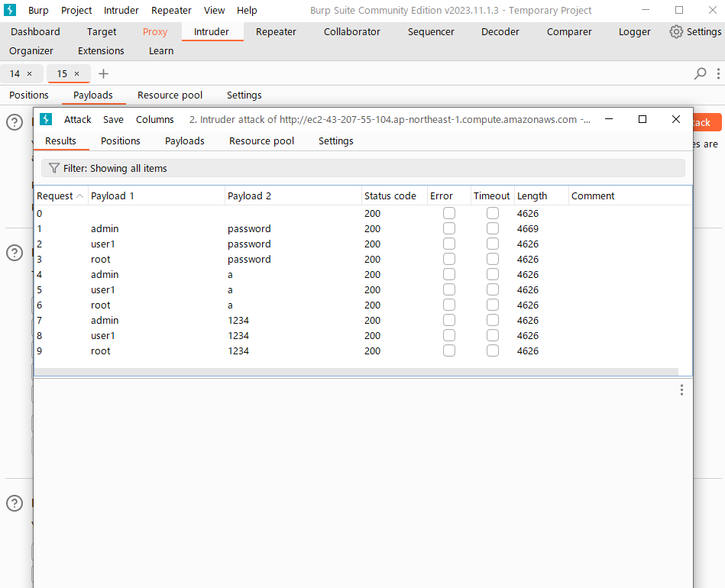Toggle Error checkbox for request 4
Viewport: 725px width, 588px height.
click(x=449, y=274)
